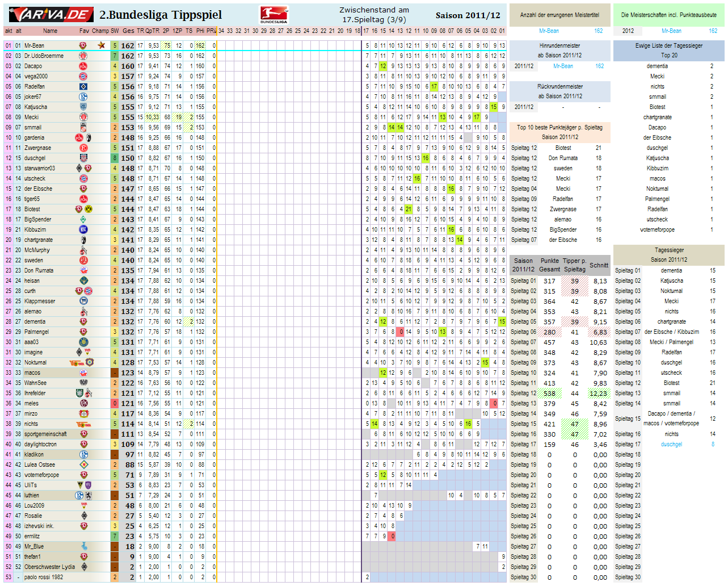Click the SW value 8 for duschgel
This screenshot has height=586, width=728.
click(115, 158)
